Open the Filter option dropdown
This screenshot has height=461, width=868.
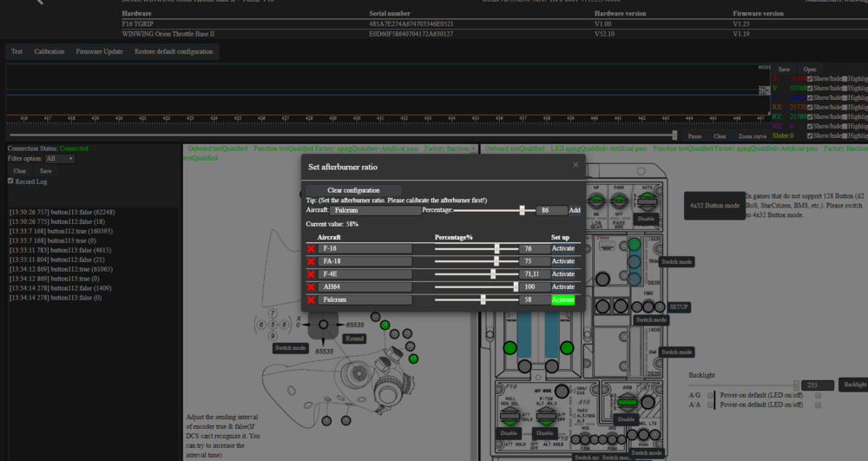[x=60, y=159]
